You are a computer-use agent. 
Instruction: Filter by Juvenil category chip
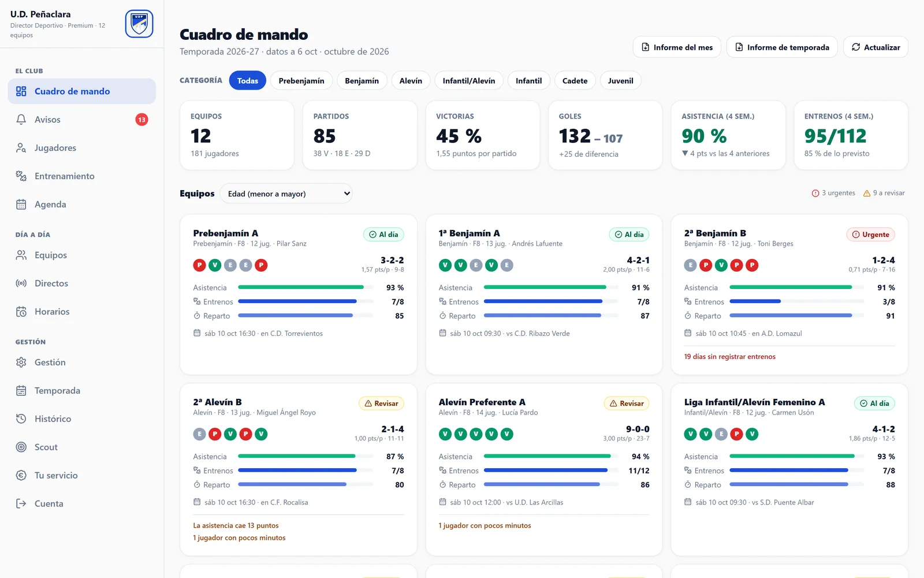621,81
